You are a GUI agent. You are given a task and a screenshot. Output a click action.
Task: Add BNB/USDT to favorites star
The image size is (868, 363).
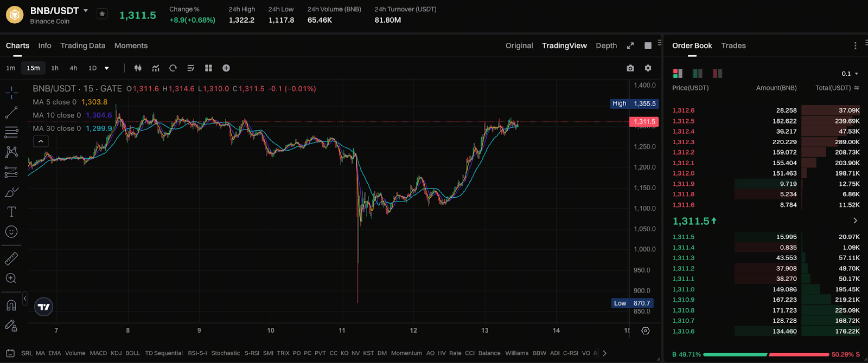point(102,14)
